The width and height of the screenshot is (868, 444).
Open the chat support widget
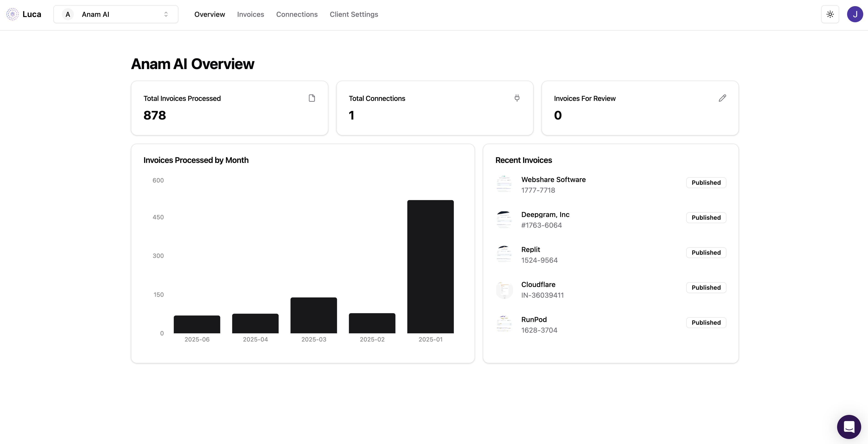pos(849,427)
